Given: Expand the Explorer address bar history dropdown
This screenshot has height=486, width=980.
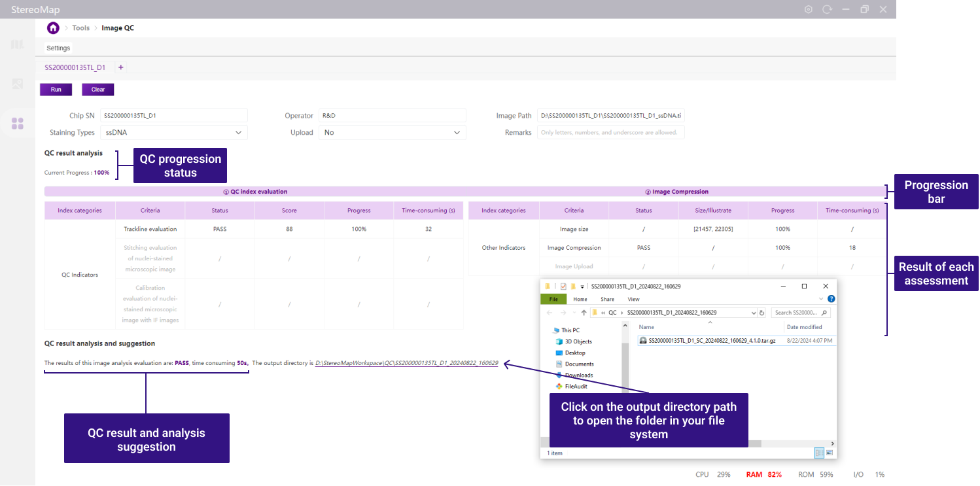Looking at the screenshot, I should [753, 313].
